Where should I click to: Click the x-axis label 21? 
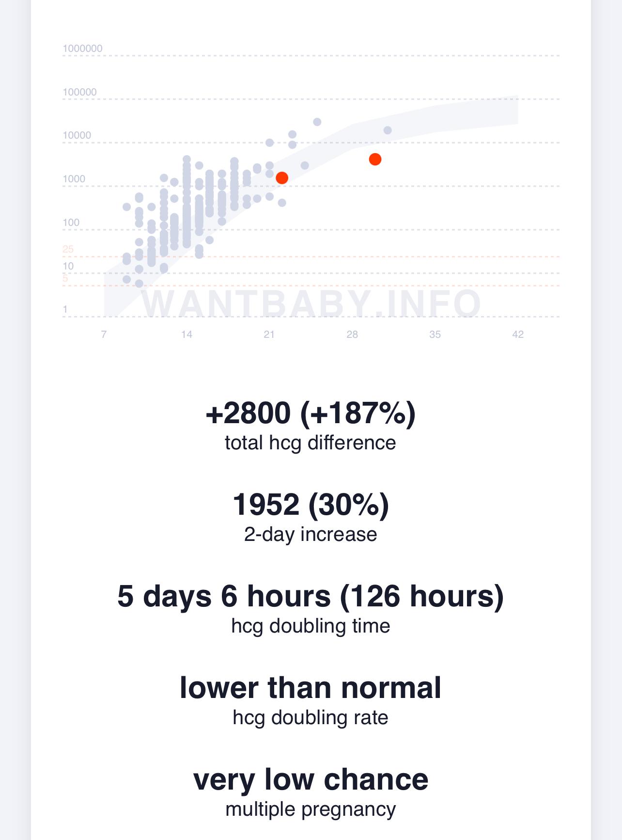pyautogui.click(x=269, y=334)
